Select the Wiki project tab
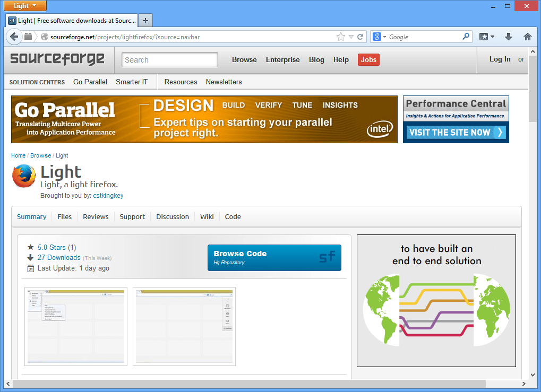 click(207, 216)
